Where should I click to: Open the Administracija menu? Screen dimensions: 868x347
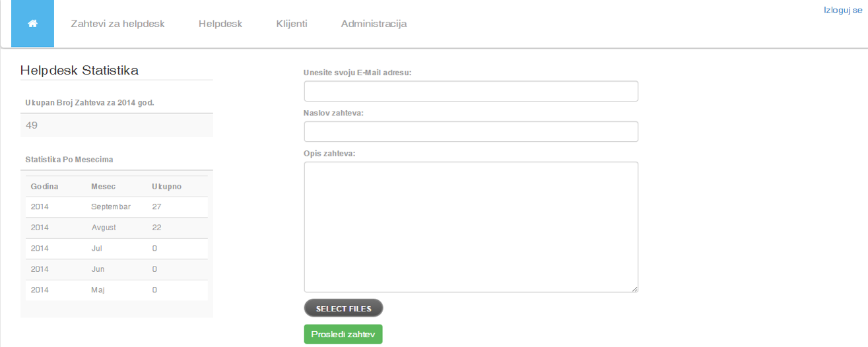pos(374,24)
